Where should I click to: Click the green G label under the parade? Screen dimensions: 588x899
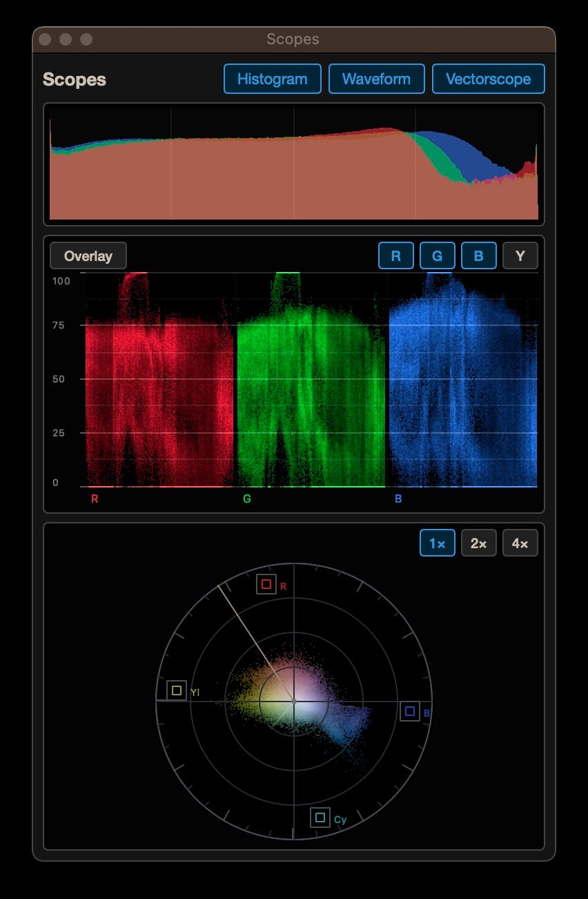(x=247, y=499)
